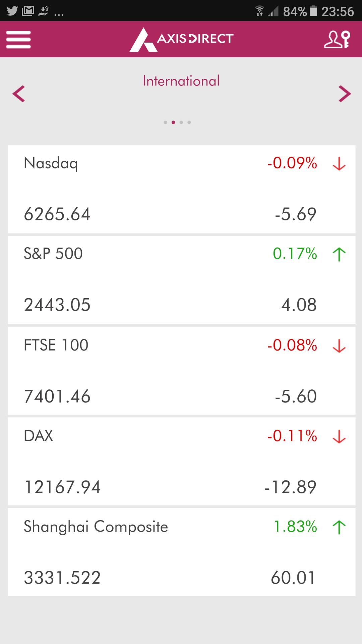Tap the FTSE 100 red down arrow
Screen dimensions: 362x644
[339, 346]
